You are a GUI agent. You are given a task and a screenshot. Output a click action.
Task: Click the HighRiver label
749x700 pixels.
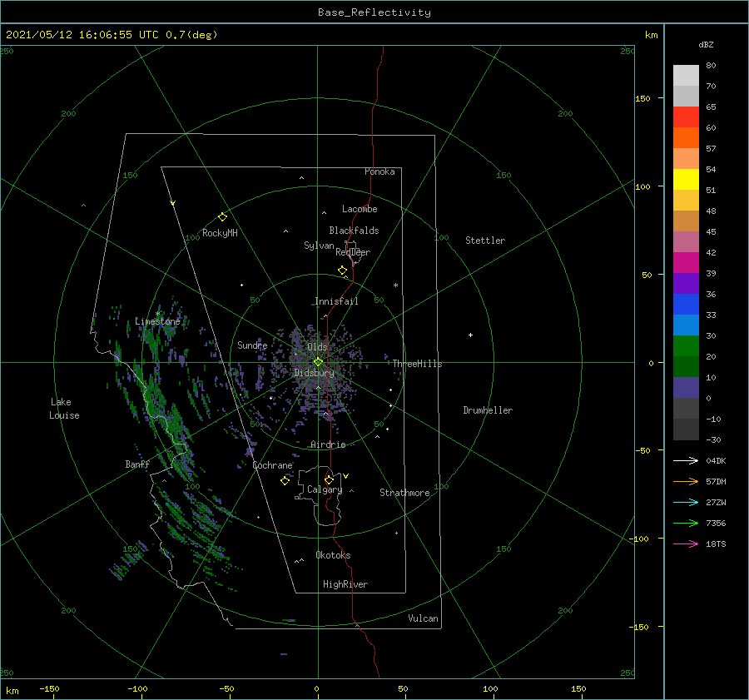coord(345,584)
